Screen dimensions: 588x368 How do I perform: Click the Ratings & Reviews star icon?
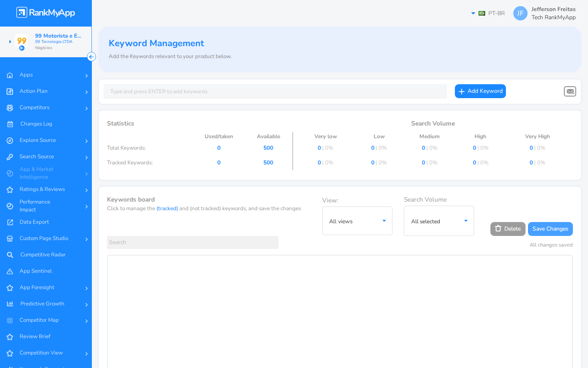(x=10, y=190)
